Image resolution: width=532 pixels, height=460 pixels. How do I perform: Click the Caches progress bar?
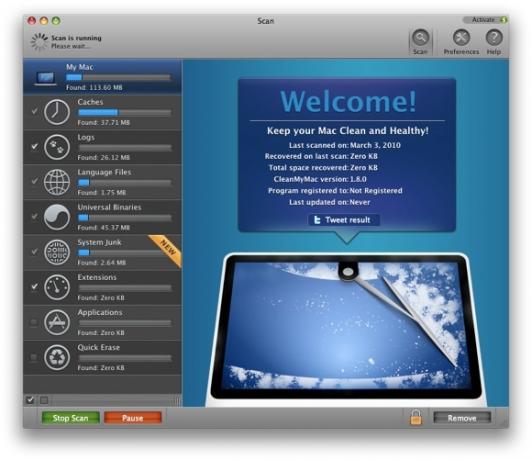tap(125, 112)
